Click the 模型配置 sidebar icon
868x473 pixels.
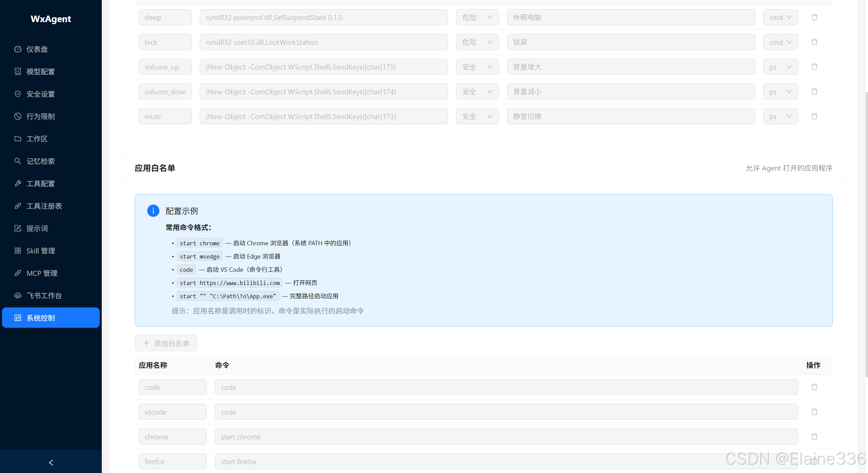pos(18,72)
